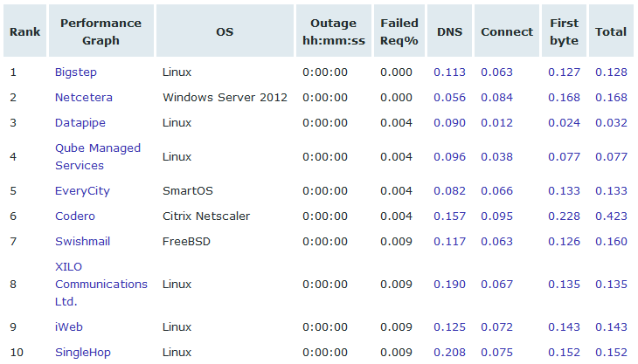Click Codero's total value 0.423
The width and height of the screenshot is (638, 364).
611,216
